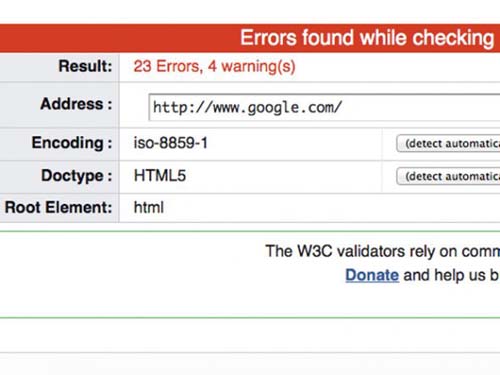500x375 pixels.
Task: Click the 'Doctype :' row label
Action: [77, 176]
